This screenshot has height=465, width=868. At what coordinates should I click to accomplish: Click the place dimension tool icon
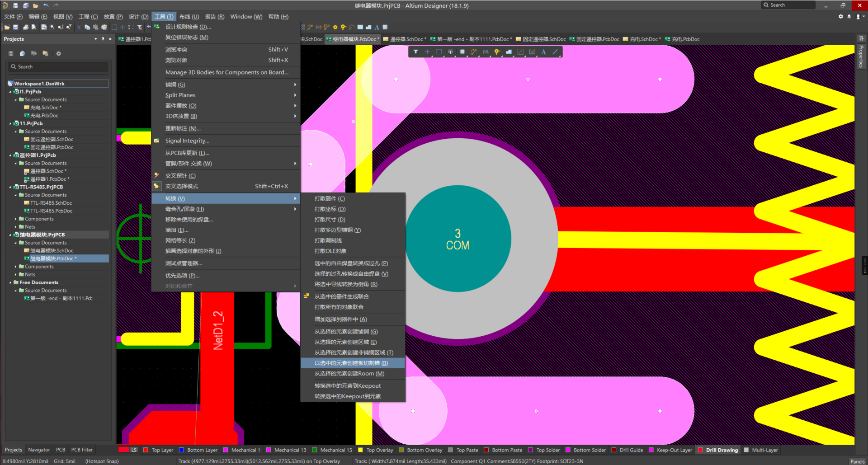[532, 52]
